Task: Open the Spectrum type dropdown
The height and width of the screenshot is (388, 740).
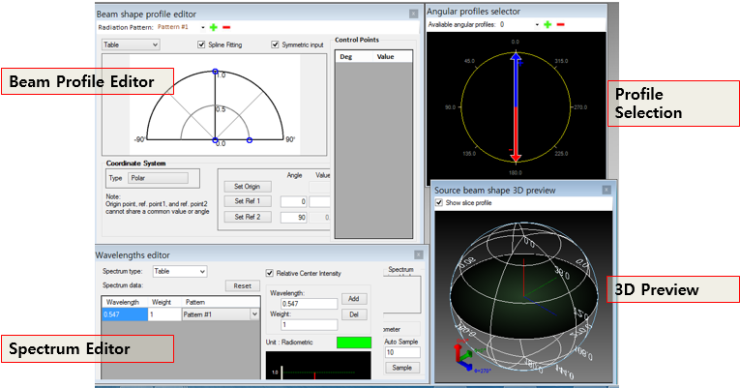Action: coord(180,271)
